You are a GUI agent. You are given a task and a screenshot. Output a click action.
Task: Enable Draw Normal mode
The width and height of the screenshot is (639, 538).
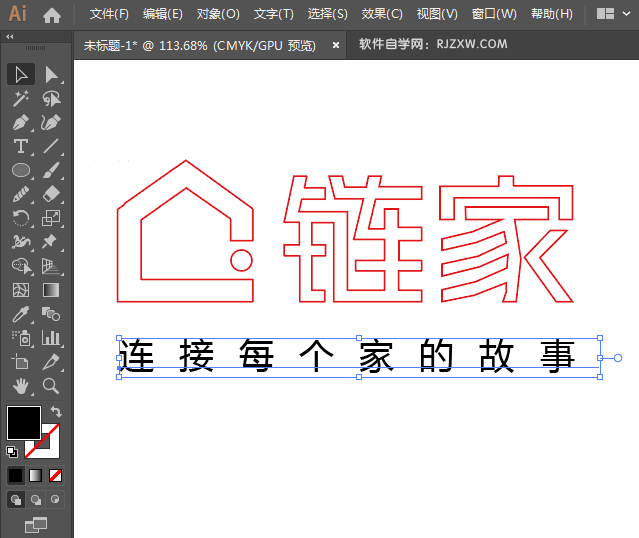coord(16,500)
